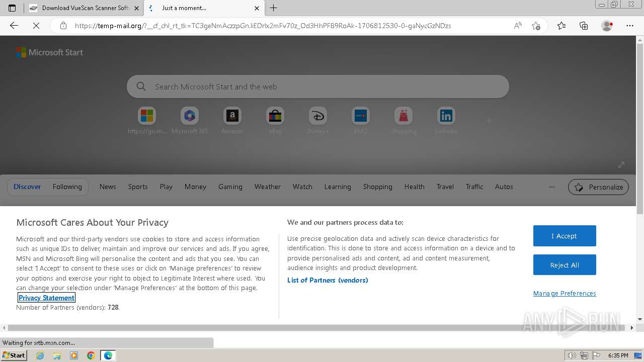
Task: Select the Following feed tab
Action: (x=67, y=187)
